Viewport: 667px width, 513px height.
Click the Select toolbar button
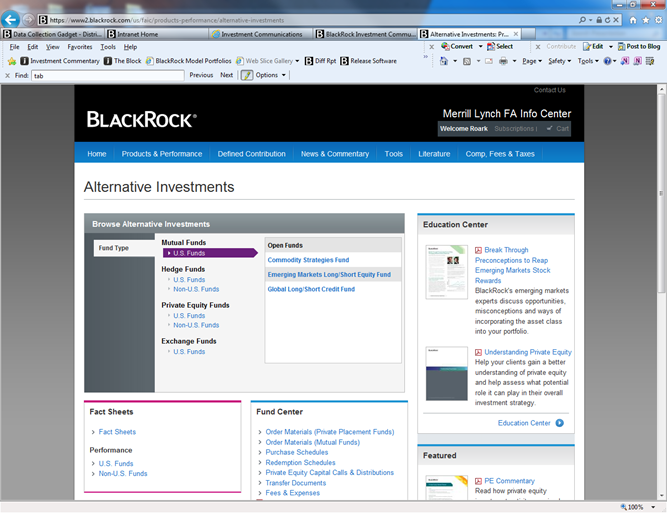pyautogui.click(x=500, y=46)
